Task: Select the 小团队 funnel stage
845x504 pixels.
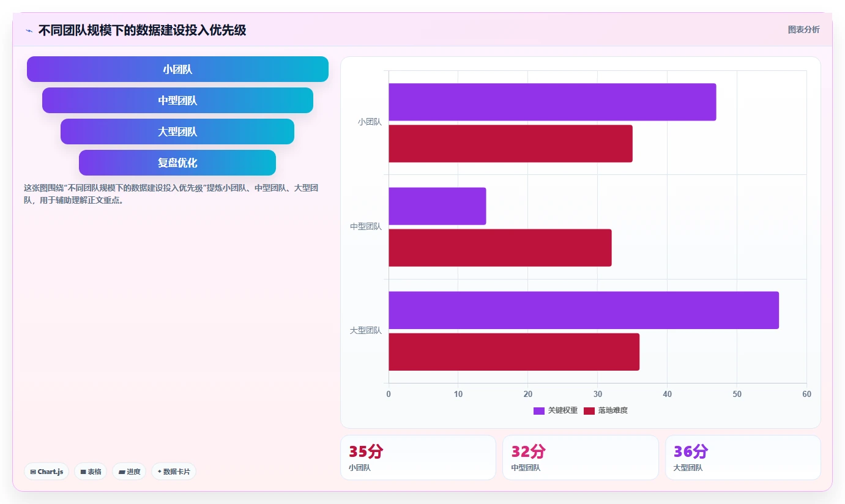Action: pos(177,69)
